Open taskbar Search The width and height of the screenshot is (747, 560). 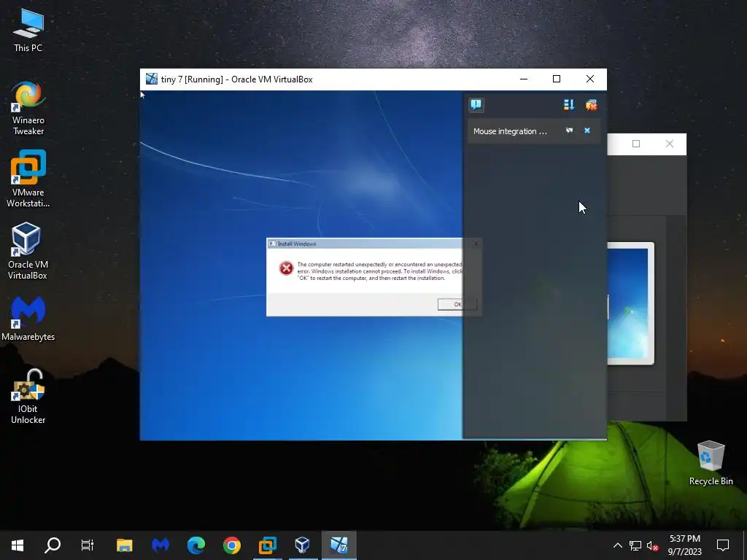(x=53, y=545)
